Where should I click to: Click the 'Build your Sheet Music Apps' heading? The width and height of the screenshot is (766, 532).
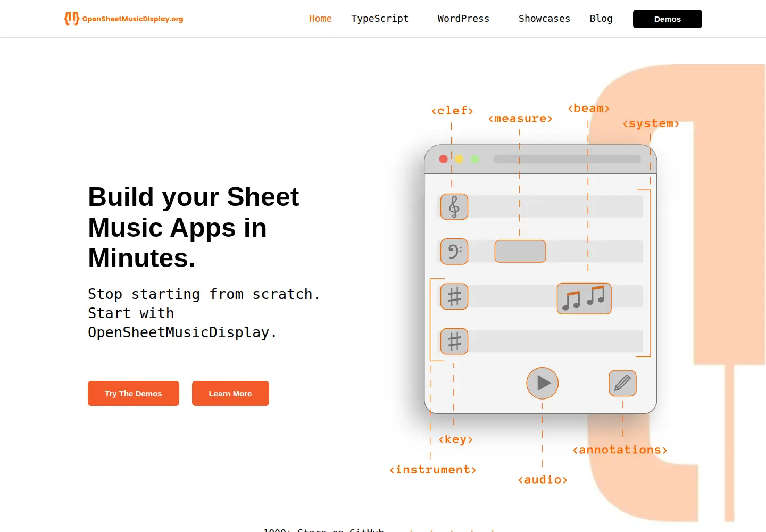click(194, 227)
